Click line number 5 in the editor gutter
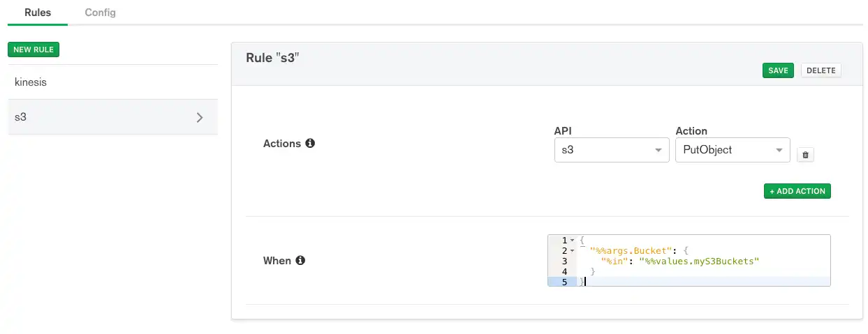 [x=564, y=282]
